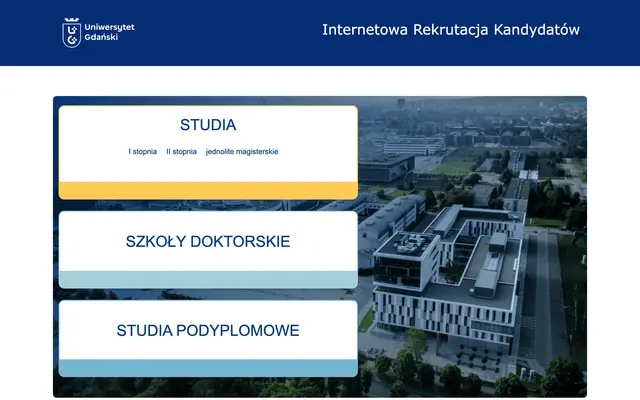This screenshot has width=640, height=400.
Task: Open jednolite magisterskie studies link
Action: 242,151
